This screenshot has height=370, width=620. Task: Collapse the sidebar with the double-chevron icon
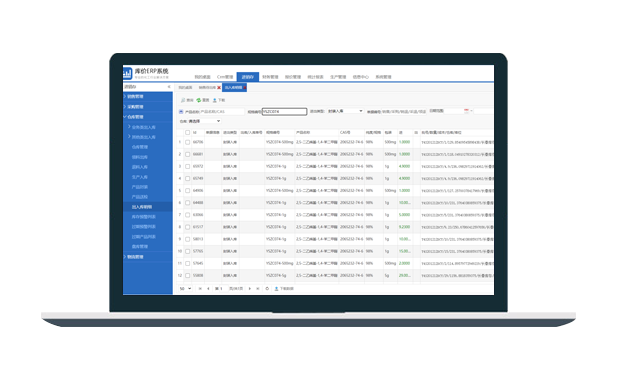click(x=169, y=87)
